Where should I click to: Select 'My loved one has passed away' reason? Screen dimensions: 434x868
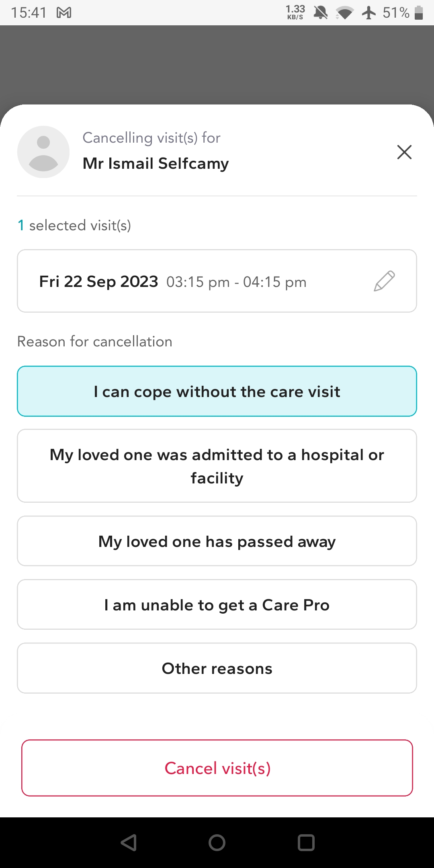coord(217,541)
